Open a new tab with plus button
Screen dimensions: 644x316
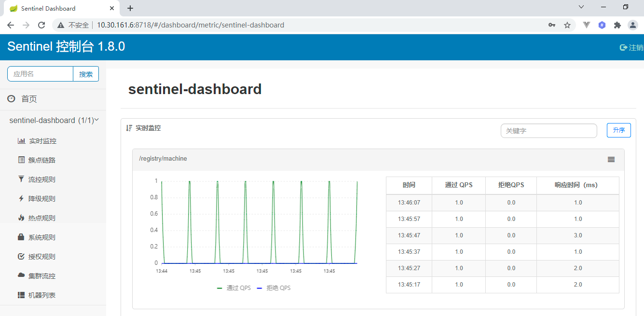tap(130, 8)
